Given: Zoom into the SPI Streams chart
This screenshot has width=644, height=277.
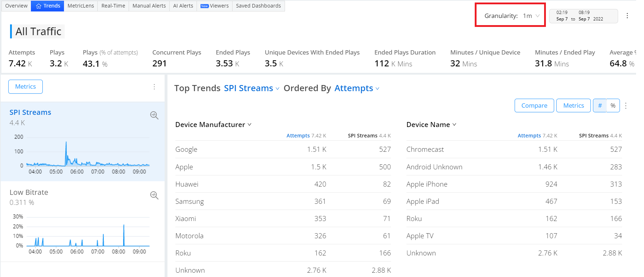Looking at the screenshot, I should (x=154, y=115).
